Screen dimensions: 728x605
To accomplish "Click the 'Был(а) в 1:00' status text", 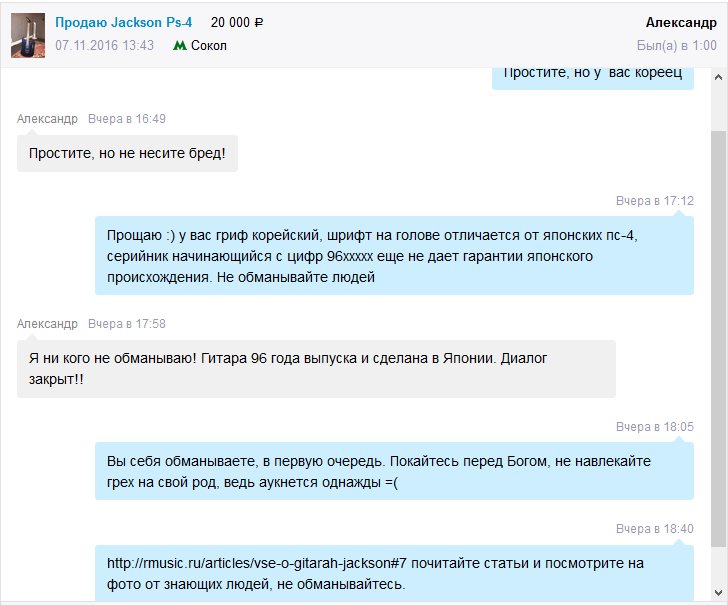I will point(676,46).
